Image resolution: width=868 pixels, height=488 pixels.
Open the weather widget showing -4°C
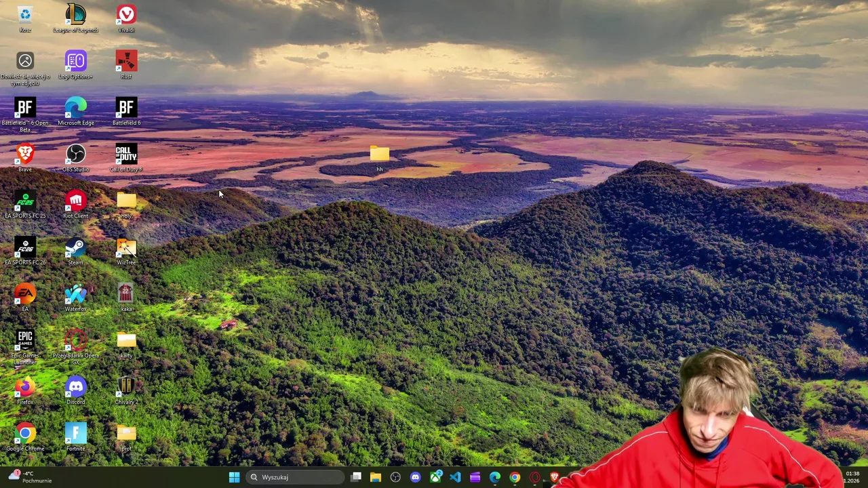tap(28, 477)
